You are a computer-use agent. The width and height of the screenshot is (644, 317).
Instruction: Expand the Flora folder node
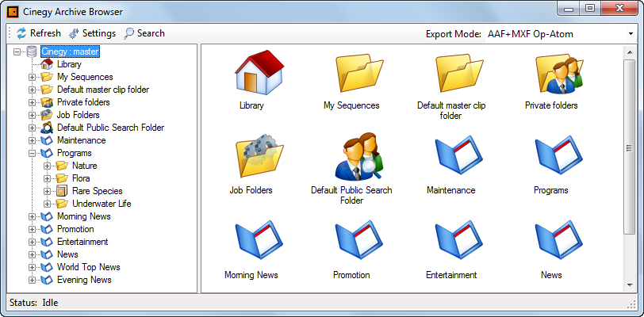point(48,178)
